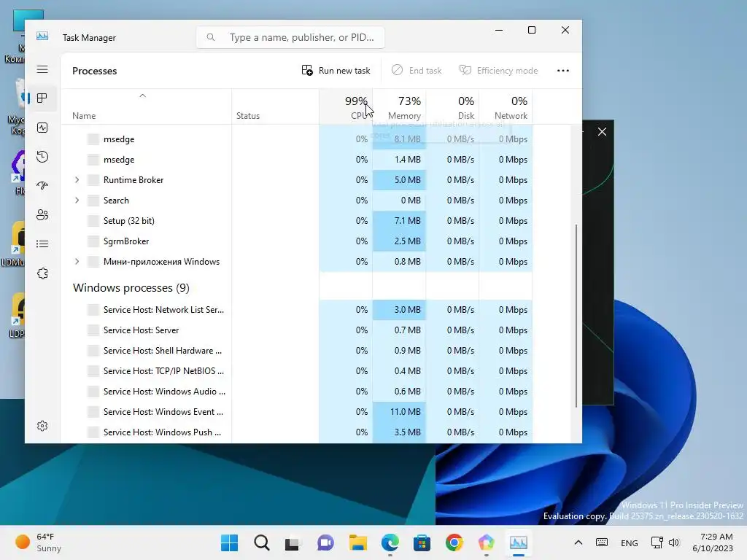Screen dimensions: 747x560
Task: Toggle the sort direction arrow above Name
Action: [x=142, y=96]
